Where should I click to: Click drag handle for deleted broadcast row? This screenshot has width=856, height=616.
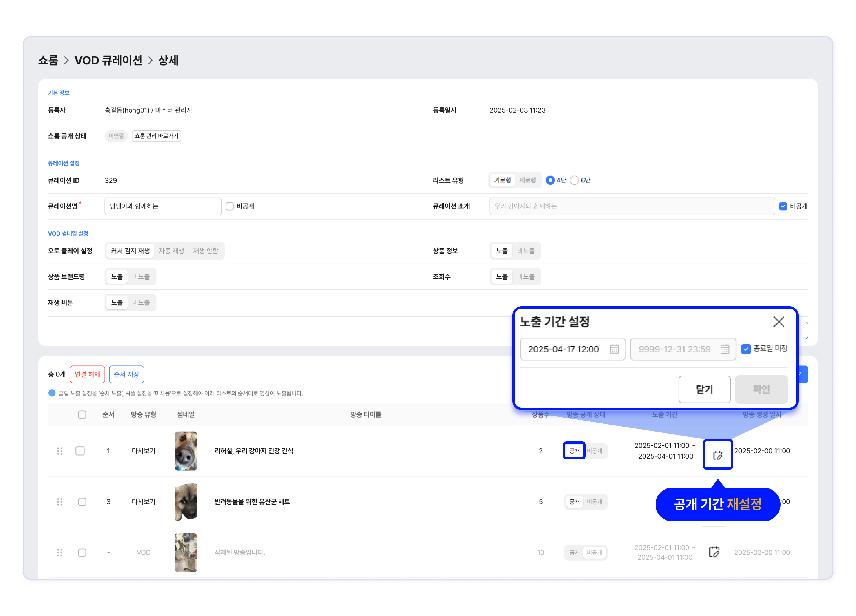tap(60, 552)
